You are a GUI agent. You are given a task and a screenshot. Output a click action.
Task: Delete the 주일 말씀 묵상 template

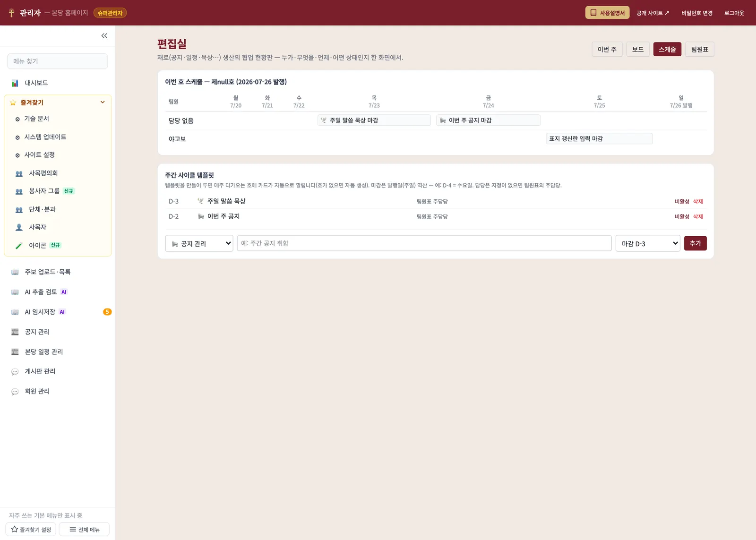(x=698, y=202)
